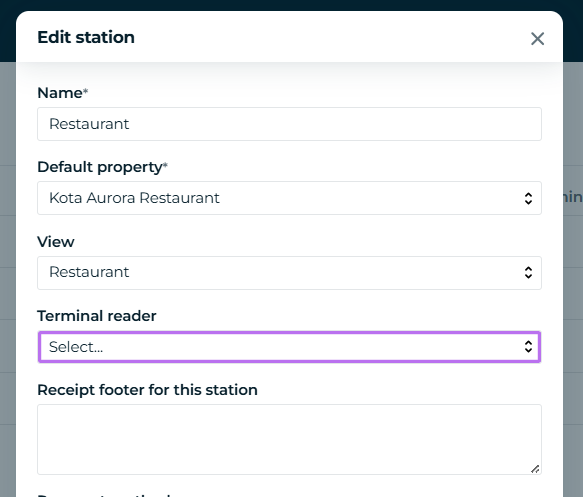Close the Edit station dialog
Screen dimensions: 583x497
(537, 39)
